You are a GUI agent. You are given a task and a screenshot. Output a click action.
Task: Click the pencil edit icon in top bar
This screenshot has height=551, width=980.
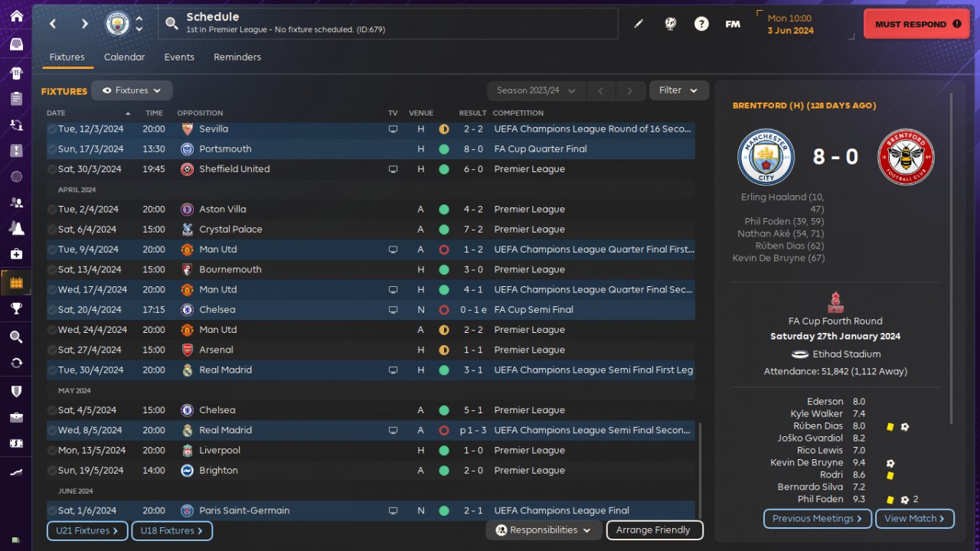639,24
